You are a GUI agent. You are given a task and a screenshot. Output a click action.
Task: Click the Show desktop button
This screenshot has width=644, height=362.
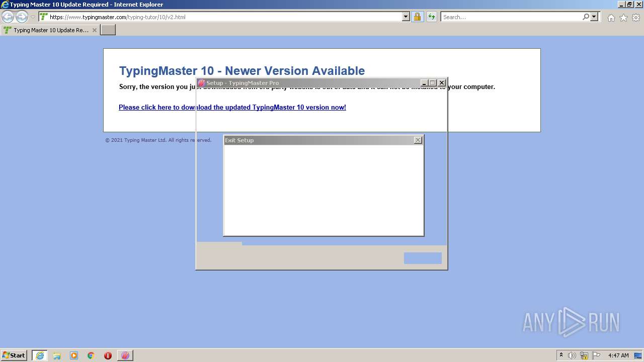[x=639, y=355]
